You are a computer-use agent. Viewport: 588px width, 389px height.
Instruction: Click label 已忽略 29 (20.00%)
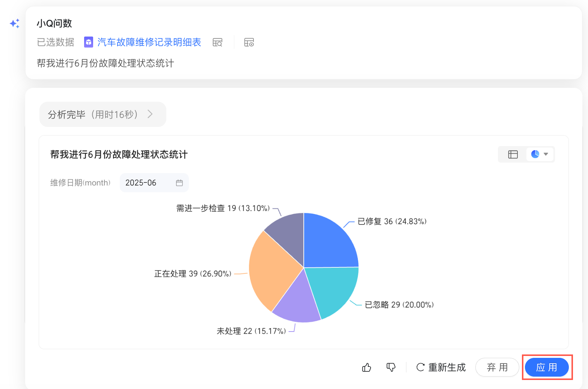399,305
